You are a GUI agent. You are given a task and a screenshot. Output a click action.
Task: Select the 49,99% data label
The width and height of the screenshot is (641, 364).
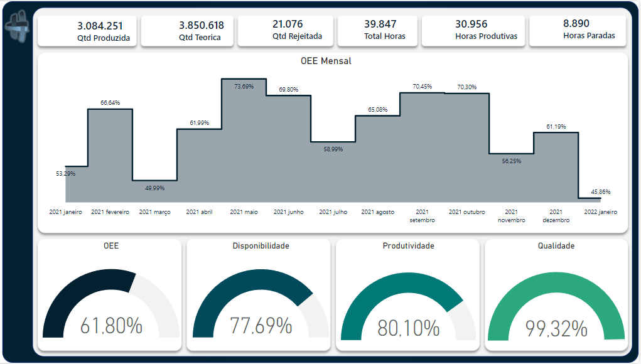coord(155,188)
